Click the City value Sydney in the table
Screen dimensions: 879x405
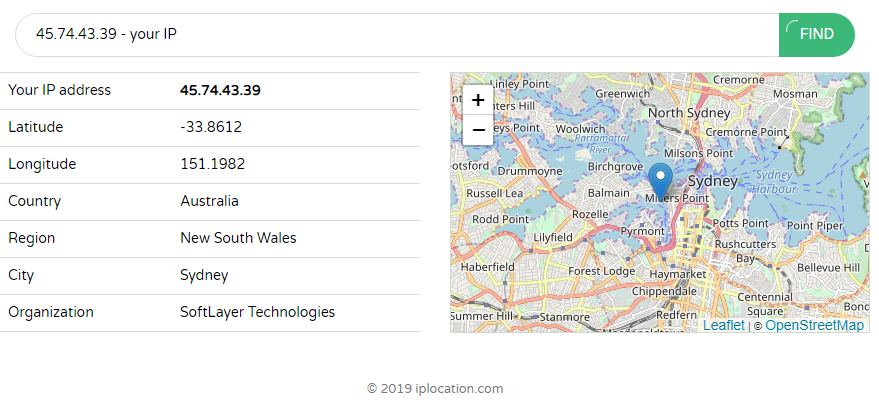pos(204,276)
